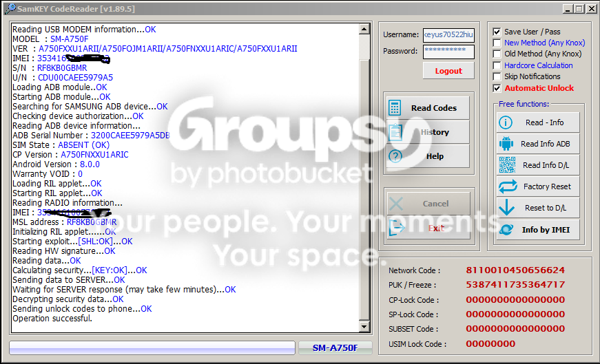This screenshot has width=600, height=364.
Task: Click the Read - Info circle icon
Action: click(x=506, y=122)
